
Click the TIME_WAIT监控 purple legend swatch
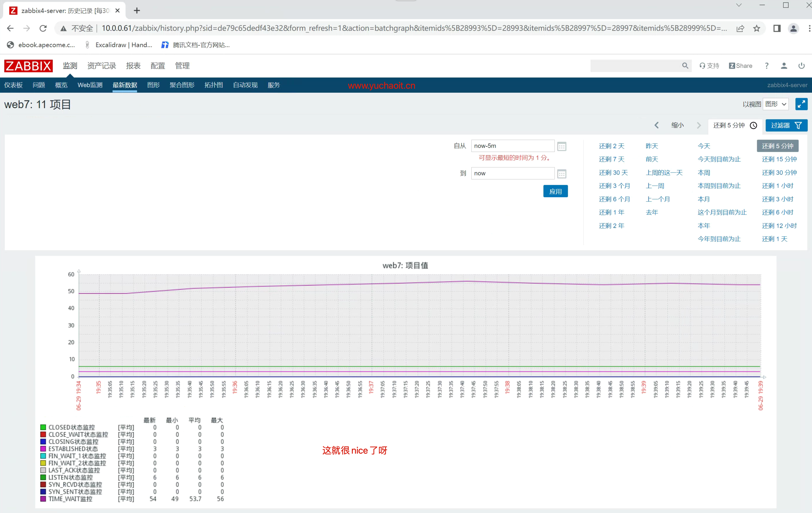coord(43,499)
